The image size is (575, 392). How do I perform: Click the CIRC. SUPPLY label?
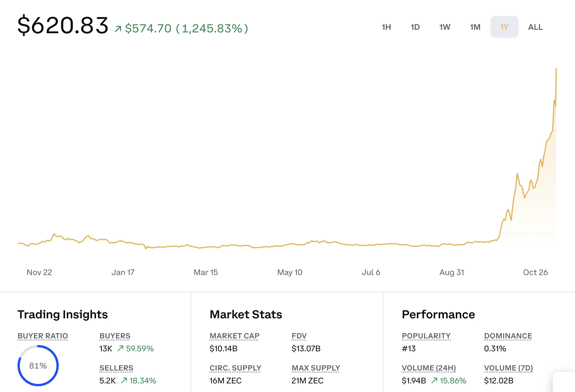[235, 368]
